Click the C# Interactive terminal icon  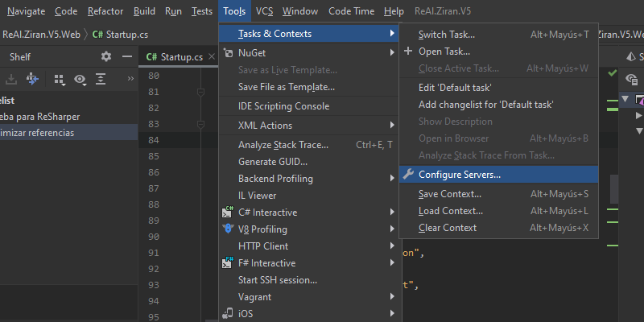pos(228,212)
